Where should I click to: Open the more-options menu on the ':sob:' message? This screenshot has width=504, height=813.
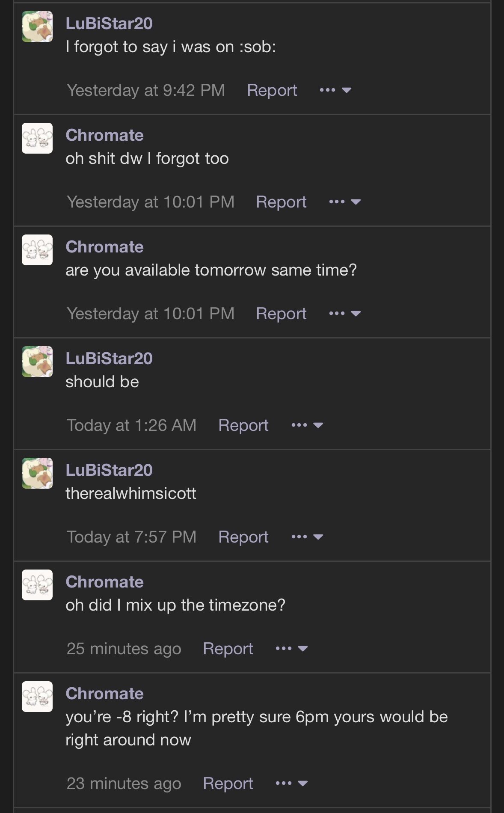(x=335, y=90)
